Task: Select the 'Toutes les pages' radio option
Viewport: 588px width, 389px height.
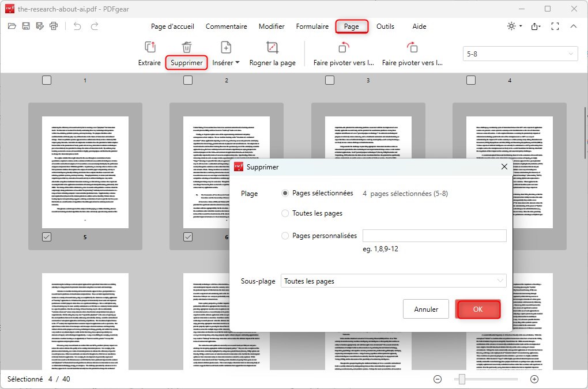Action: (285, 213)
